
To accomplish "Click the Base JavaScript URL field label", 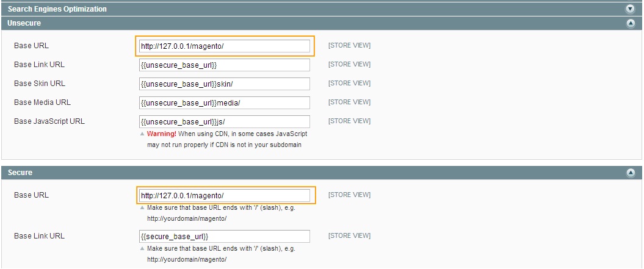I will pyautogui.click(x=49, y=121).
